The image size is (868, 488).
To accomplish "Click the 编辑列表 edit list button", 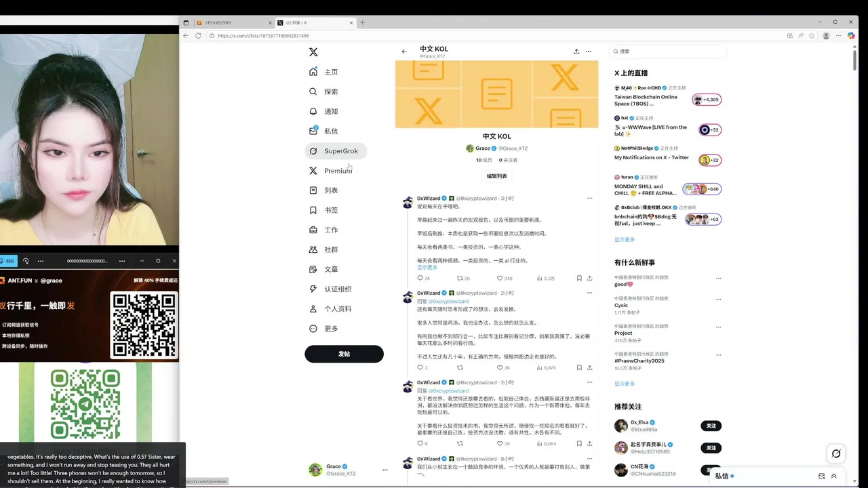I will [497, 176].
